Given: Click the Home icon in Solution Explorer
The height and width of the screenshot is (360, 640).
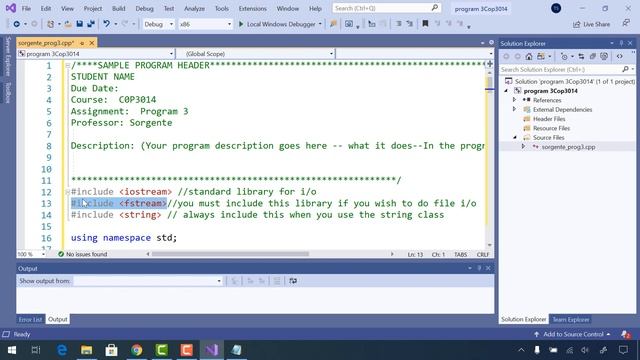Looking at the screenshot, I should click(x=529, y=56).
